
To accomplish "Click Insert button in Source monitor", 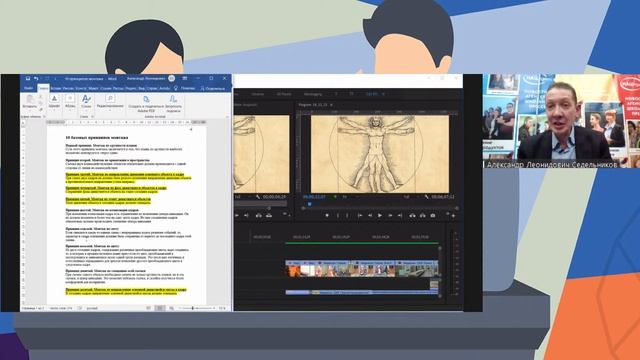I will [258, 216].
